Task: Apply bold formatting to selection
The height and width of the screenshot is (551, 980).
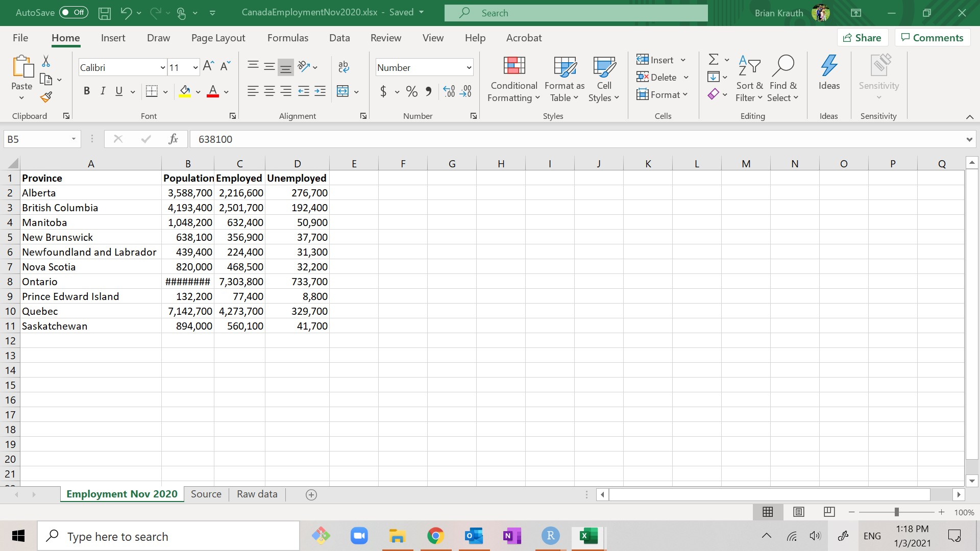Action: [86, 91]
